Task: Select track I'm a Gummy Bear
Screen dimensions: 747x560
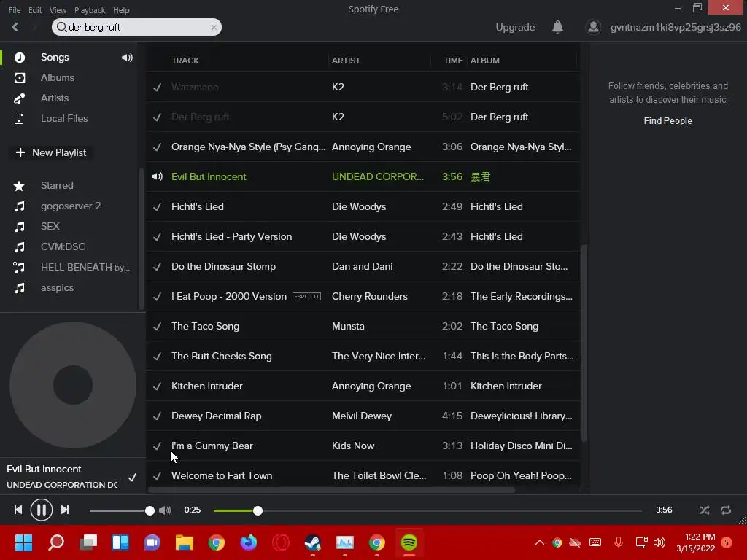Action: pos(212,446)
